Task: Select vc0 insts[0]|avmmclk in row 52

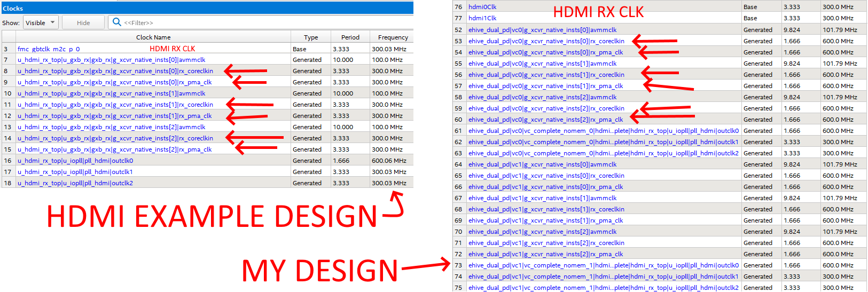Action: (x=543, y=30)
